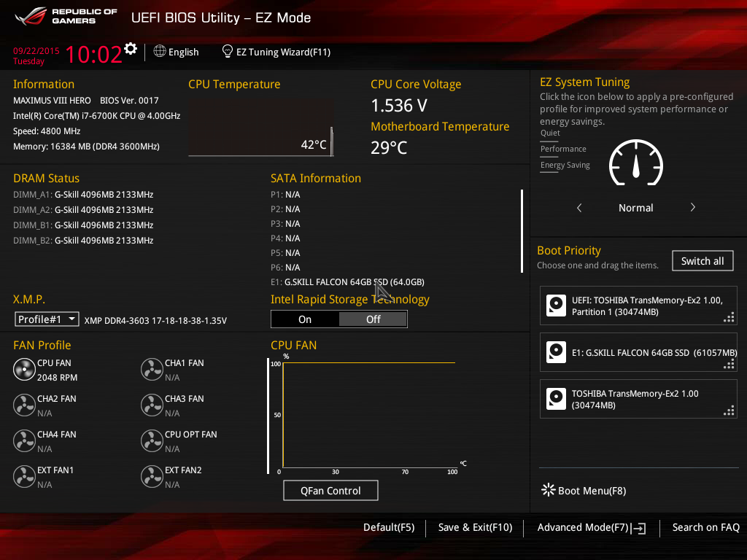Turn Intel Rapid Storage Technology Off
The width and height of the screenshot is (747, 560).
click(x=373, y=319)
